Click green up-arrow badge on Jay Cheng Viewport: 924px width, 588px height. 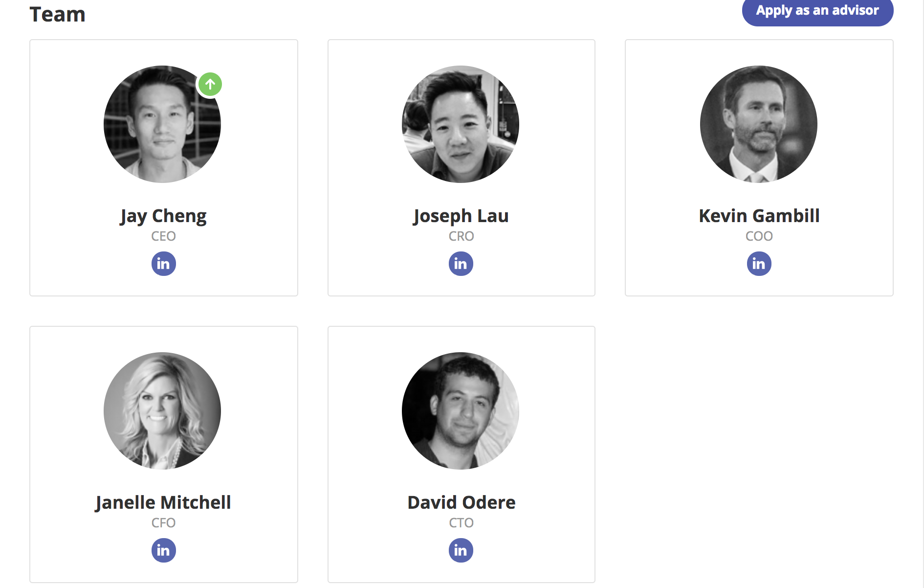[x=210, y=84]
